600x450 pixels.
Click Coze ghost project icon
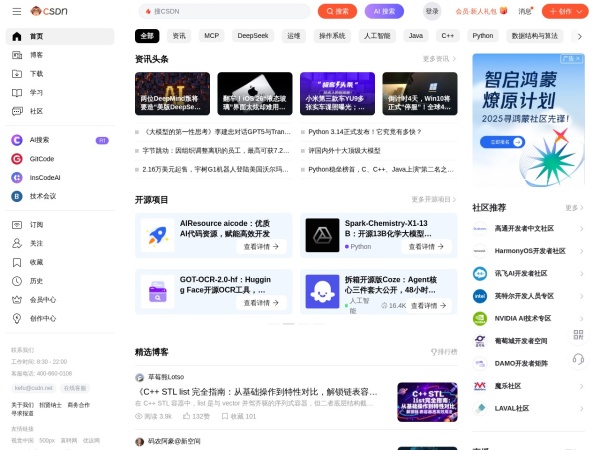[x=322, y=292]
